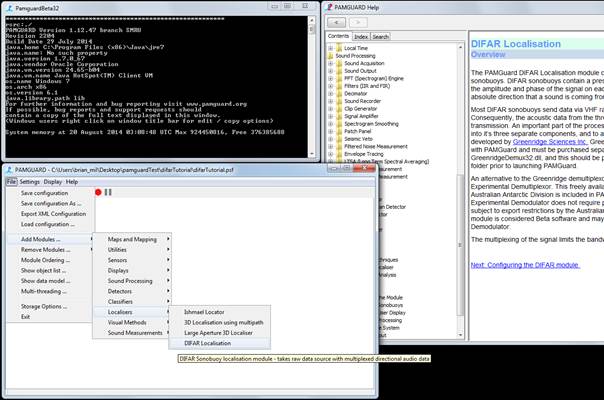The height and width of the screenshot is (400, 604).
Task: Expand the Seismic Veto tree node
Action: pyautogui.click(x=331, y=139)
